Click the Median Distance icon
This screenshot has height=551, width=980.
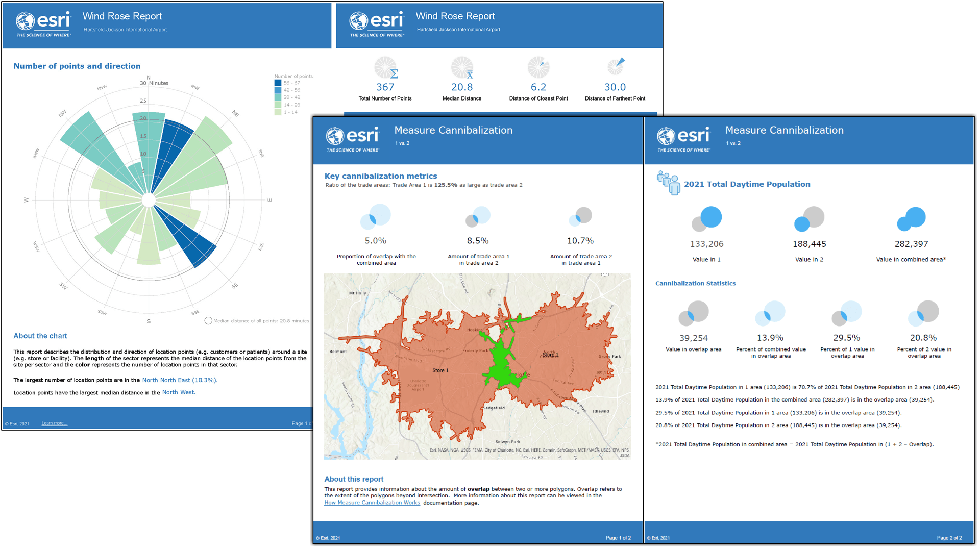pyautogui.click(x=462, y=68)
